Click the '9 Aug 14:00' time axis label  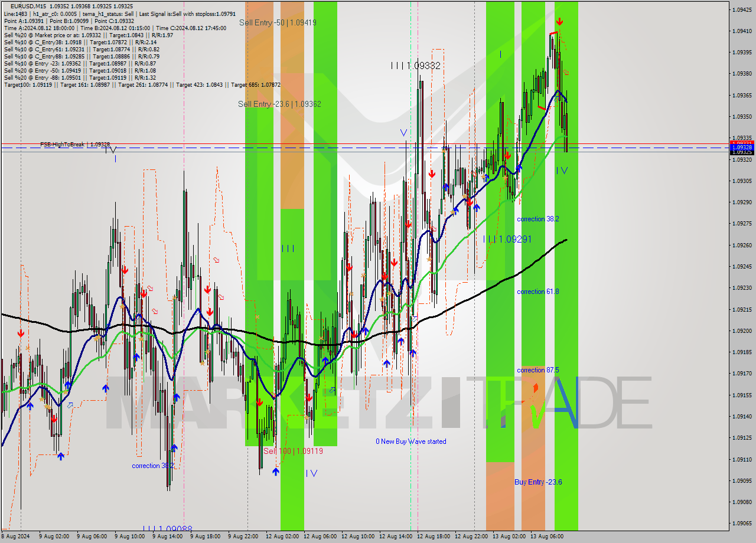[168, 537]
